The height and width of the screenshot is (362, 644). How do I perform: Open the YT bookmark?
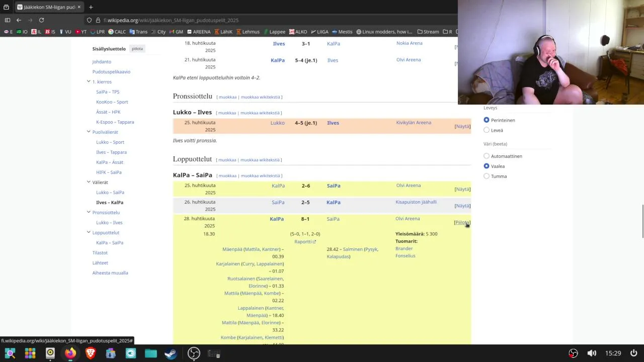(81, 32)
